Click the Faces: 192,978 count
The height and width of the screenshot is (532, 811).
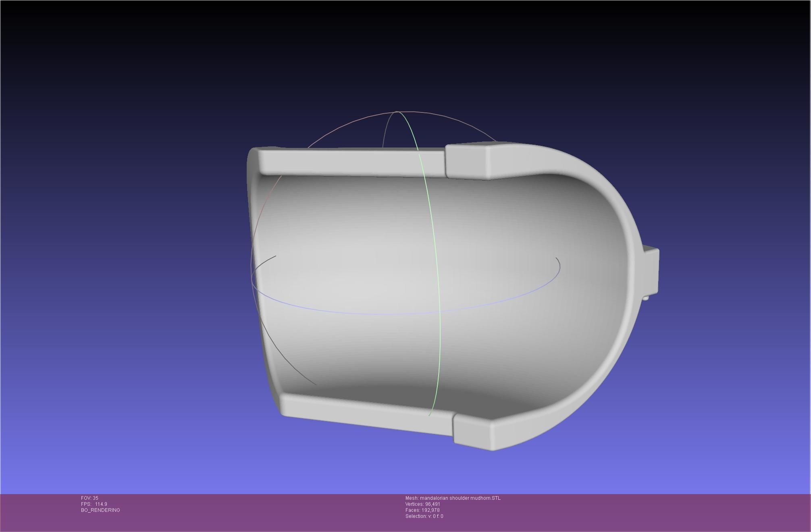422,510
